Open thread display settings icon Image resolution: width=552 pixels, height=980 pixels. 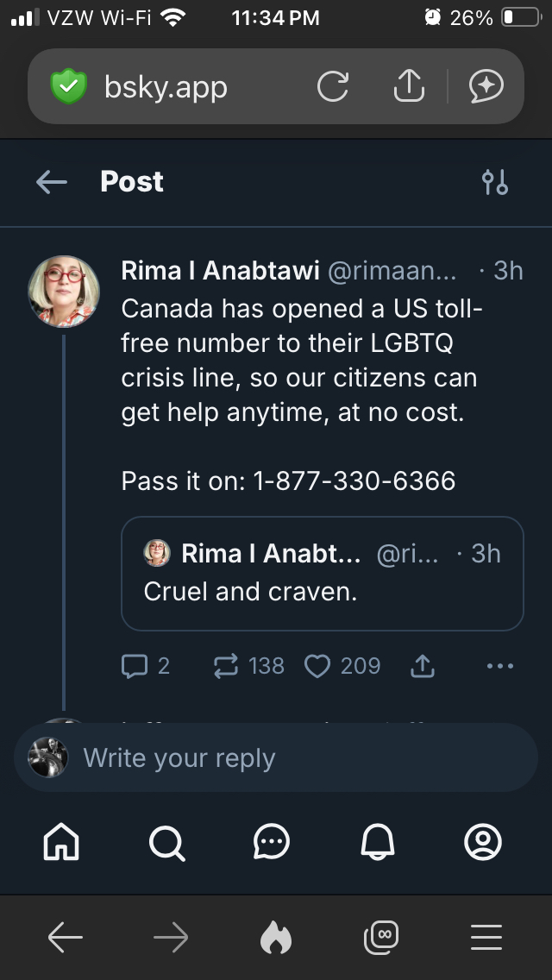(x=495, y=182)
